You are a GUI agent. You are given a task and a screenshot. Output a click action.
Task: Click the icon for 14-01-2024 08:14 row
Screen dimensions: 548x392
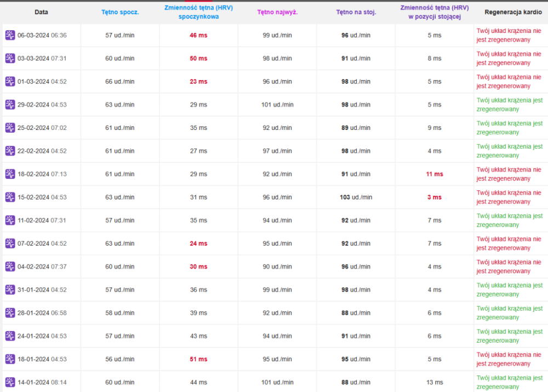(x=10, y=382)
